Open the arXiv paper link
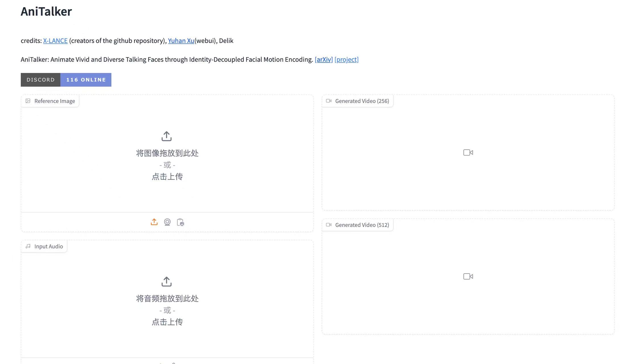The width and height of the screenshot is (636, 364). (324, 59)
